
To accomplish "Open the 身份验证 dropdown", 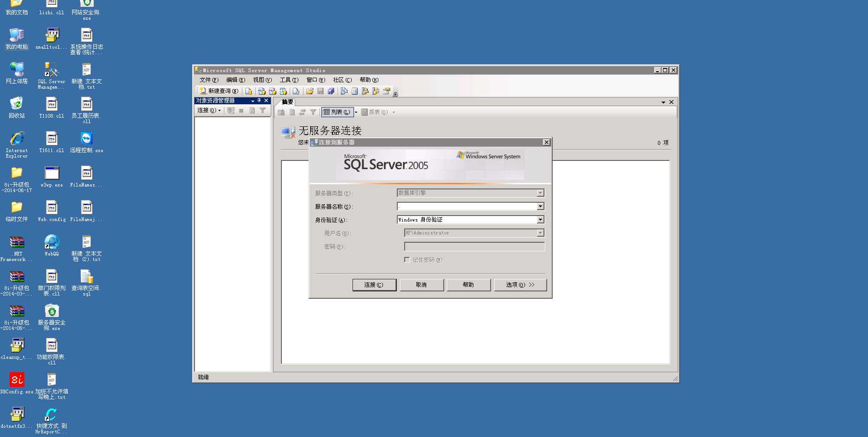I will point(541,220).
